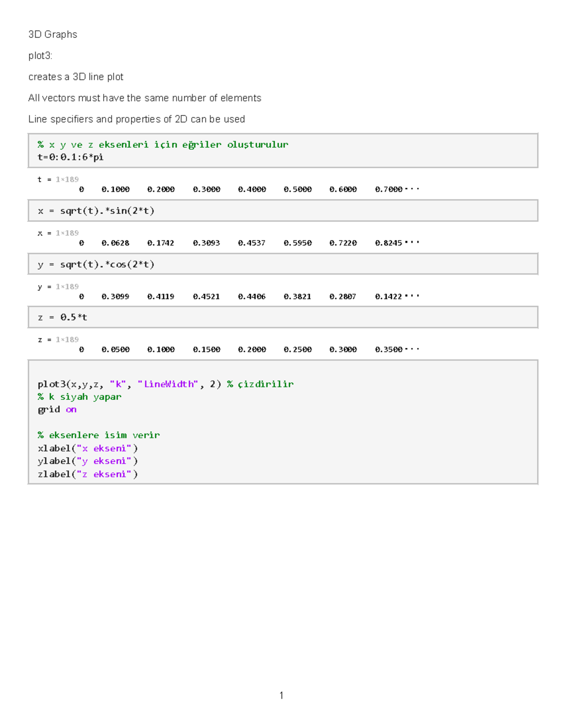This screenshot has height=728, width=563.
Task: Click the 'creates a 3D line plot' sentence
Action: (x=76, y=77)
